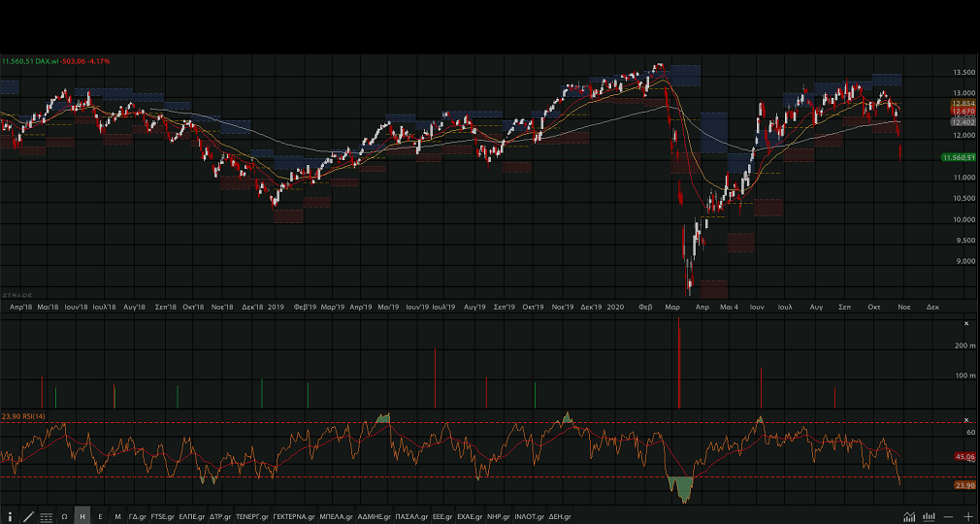The image size is (980, 524).
Task: Load the ΔΕΗ.gr symbol
Action: tap(561, 517)
